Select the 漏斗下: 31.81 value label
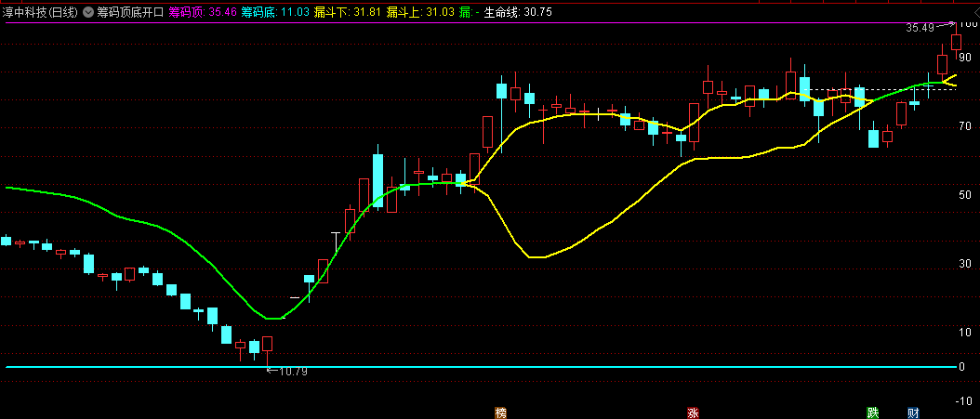The image size is (980, 419). click(348, 12)
